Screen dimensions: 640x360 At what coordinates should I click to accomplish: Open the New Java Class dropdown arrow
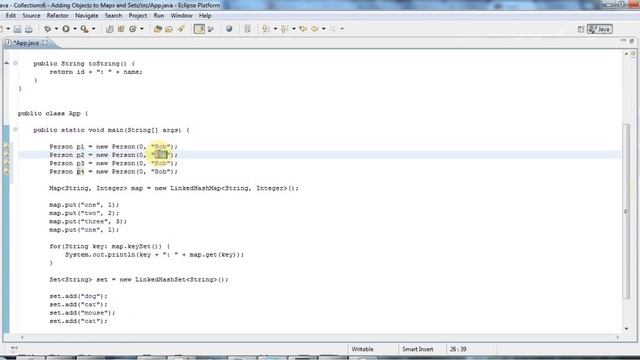point(142,29)
